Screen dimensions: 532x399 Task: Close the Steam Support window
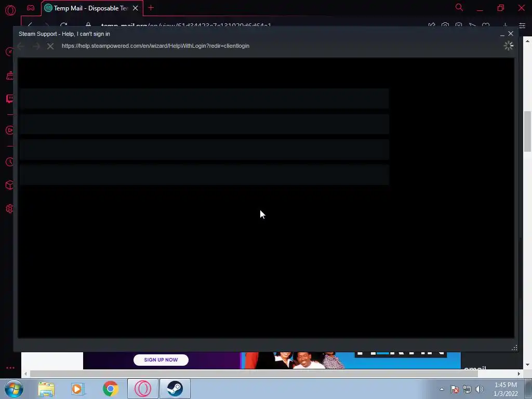point(511,34)
